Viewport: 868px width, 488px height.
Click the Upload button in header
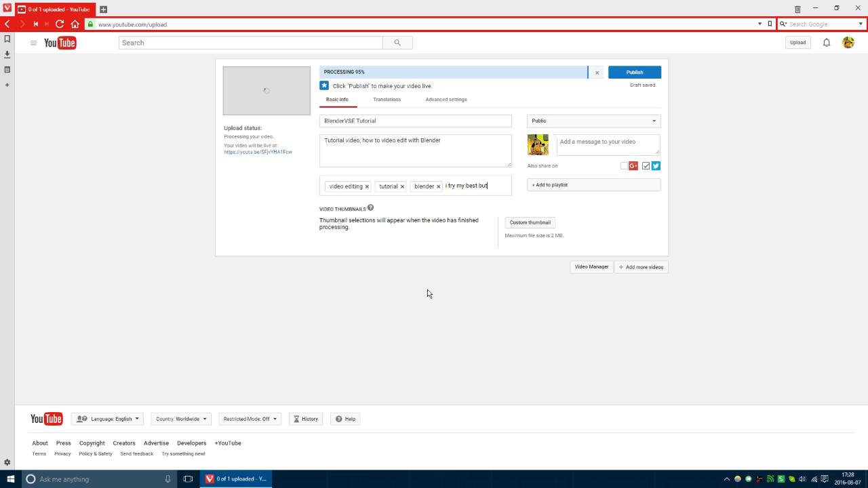click(797, 43)
